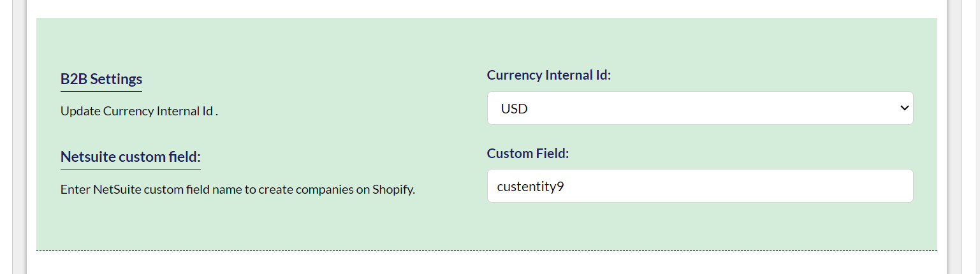This screenshot has height=274, width=980.
Task: Click the Enter NetSuite custom field description
Action: tap(237, 190)
